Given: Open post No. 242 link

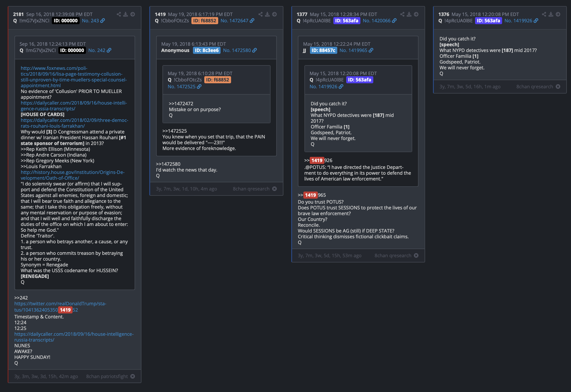Looking at the screenshot, I should click(x=97, y=50).
